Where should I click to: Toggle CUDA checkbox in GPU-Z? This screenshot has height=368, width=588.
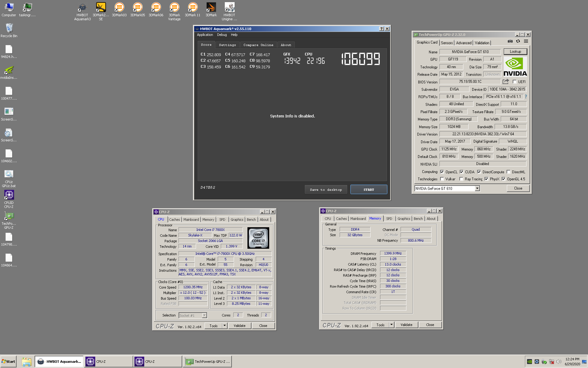(462, 172)
